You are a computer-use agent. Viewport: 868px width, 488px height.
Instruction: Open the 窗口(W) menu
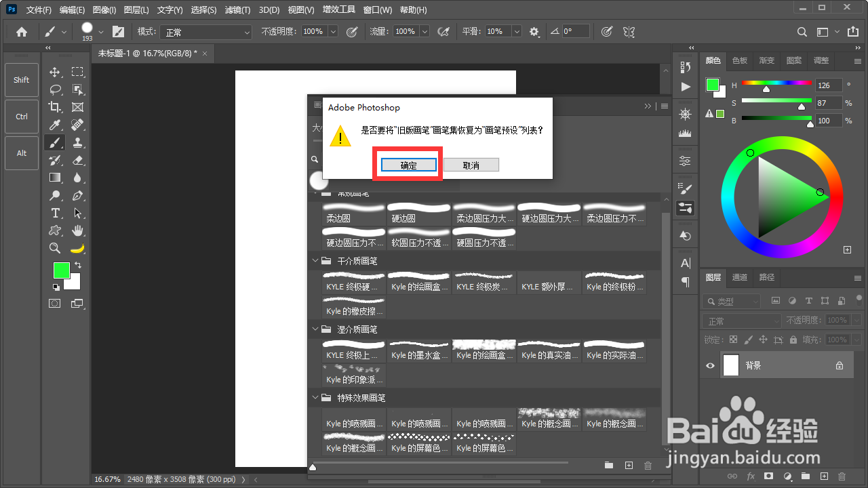377,10
